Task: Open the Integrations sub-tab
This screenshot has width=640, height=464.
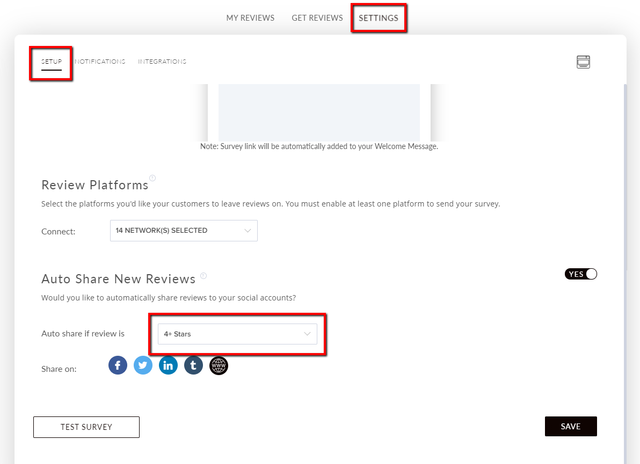Action: point(162,61)
